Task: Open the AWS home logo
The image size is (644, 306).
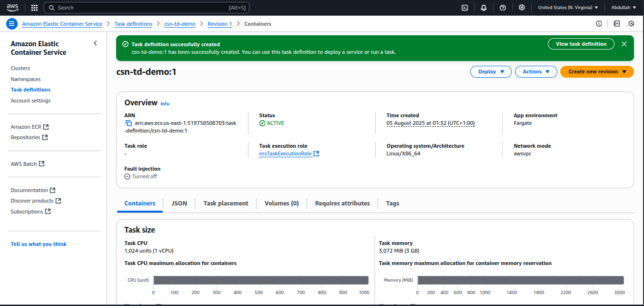Action: pyautogui.click(x=12, y=8)
